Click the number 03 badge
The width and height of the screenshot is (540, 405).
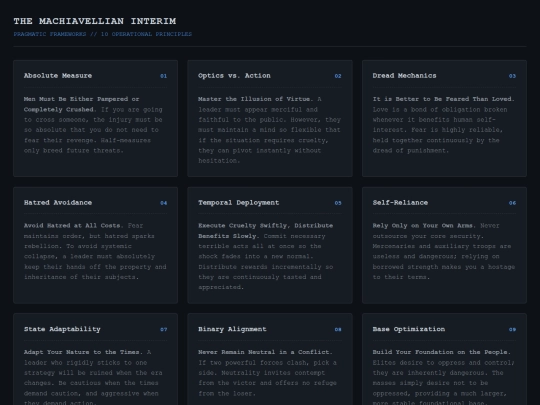(512, 76)
